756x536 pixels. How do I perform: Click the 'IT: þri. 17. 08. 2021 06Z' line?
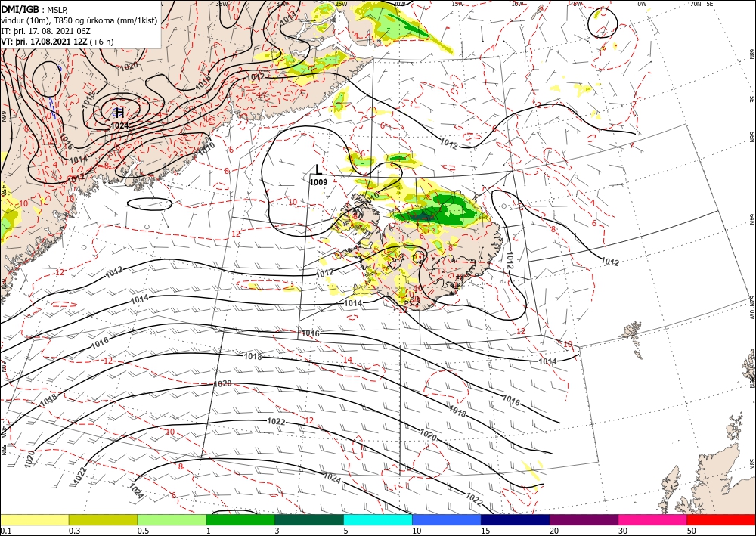45,31
